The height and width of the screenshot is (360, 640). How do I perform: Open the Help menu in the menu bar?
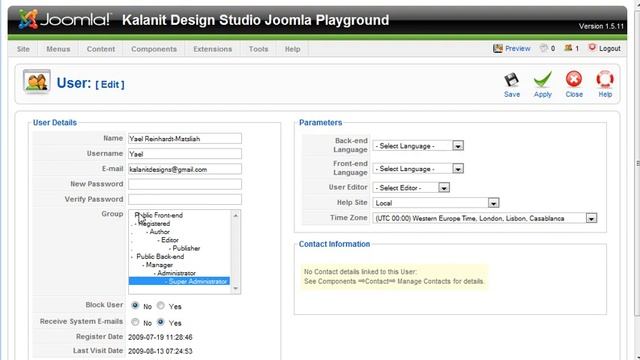point(292,49)
